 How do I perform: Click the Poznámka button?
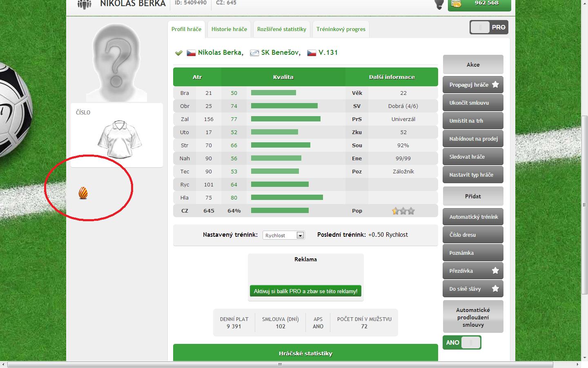473,253
